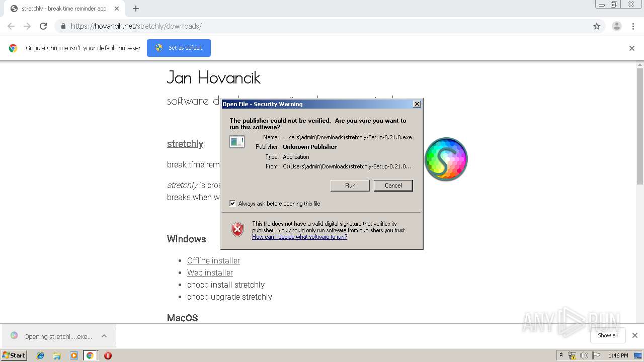644x362 pixels.
Task: Click the network tray icon
Action: pos(572,355)
